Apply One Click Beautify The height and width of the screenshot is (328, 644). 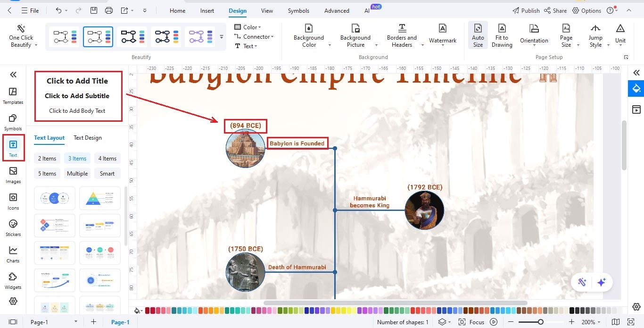click(x=21, y=36)
